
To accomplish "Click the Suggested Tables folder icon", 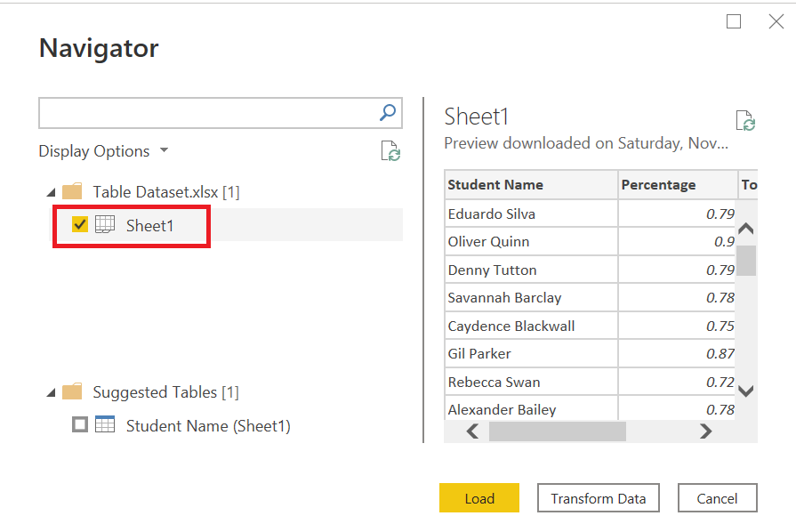I will [x=72, y=392].
